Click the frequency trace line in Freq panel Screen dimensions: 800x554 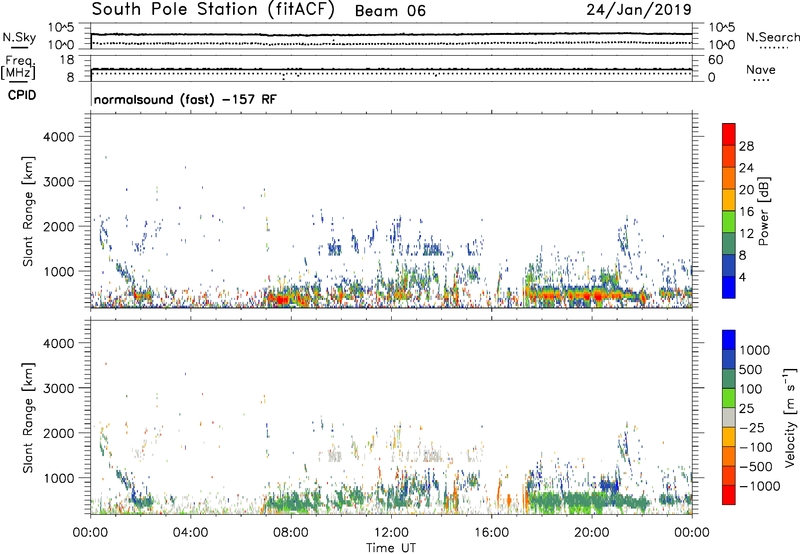pyautogui.click(x=391, y=69)
